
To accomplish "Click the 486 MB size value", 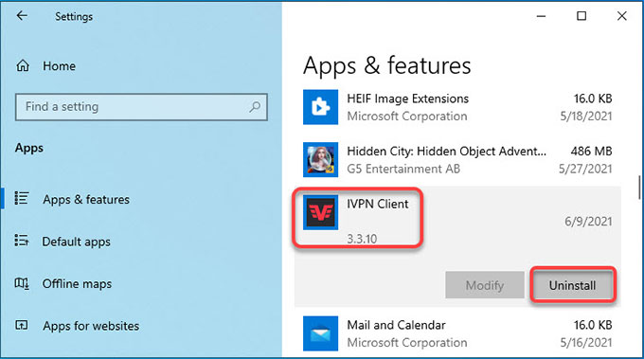I will tap(591, 152).
